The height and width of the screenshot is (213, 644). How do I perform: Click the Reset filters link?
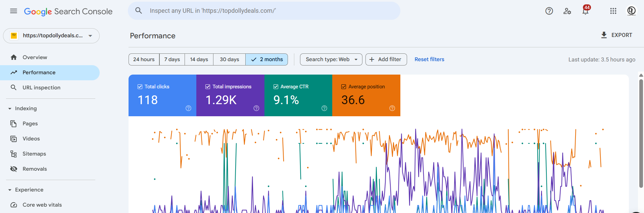point(429,59)
